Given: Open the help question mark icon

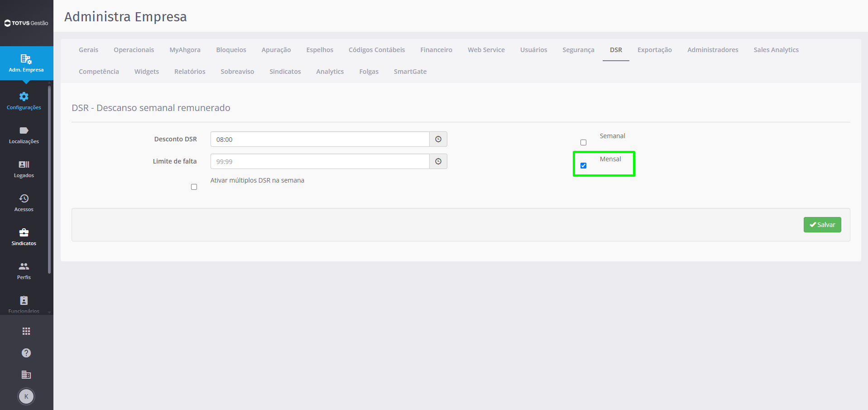Looking at the screenshot, I should [x=26, y=353].
